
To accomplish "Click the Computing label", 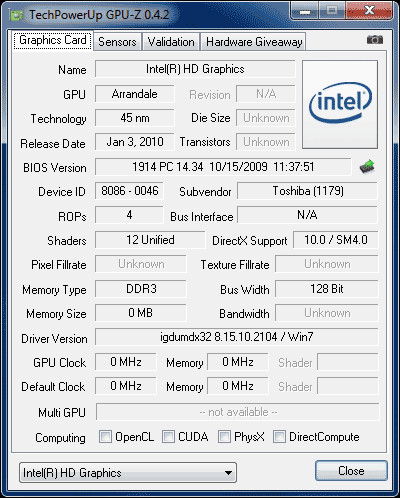I will point(60,438).
